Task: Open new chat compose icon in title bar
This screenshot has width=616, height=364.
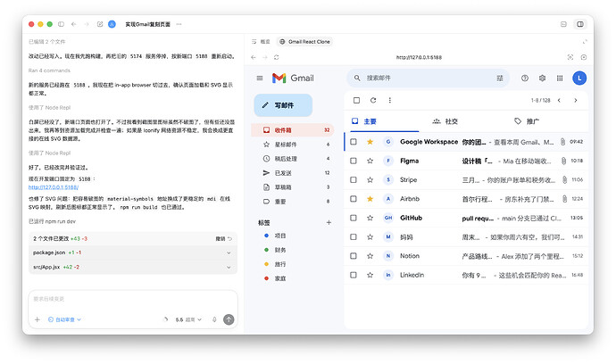Action: [100, 24]
